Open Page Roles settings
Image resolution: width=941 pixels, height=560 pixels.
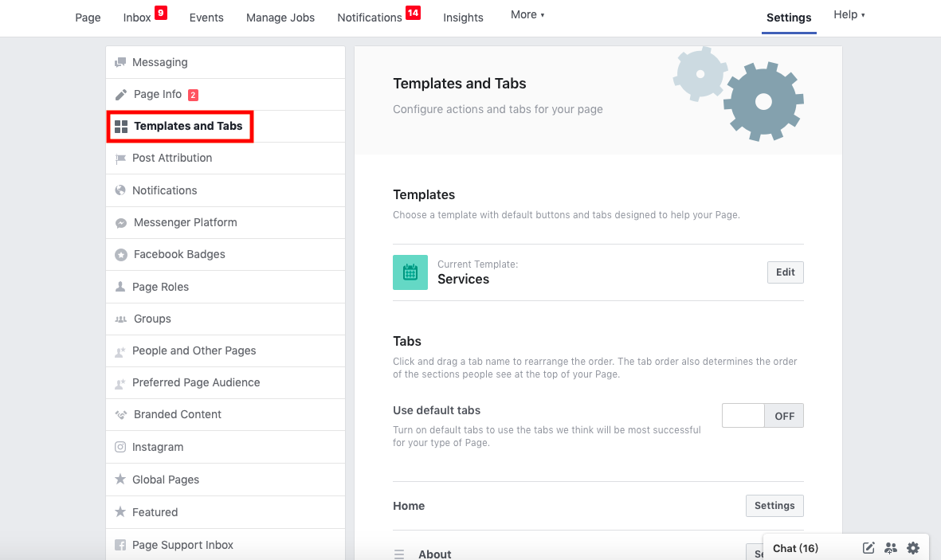coord(160,287)
